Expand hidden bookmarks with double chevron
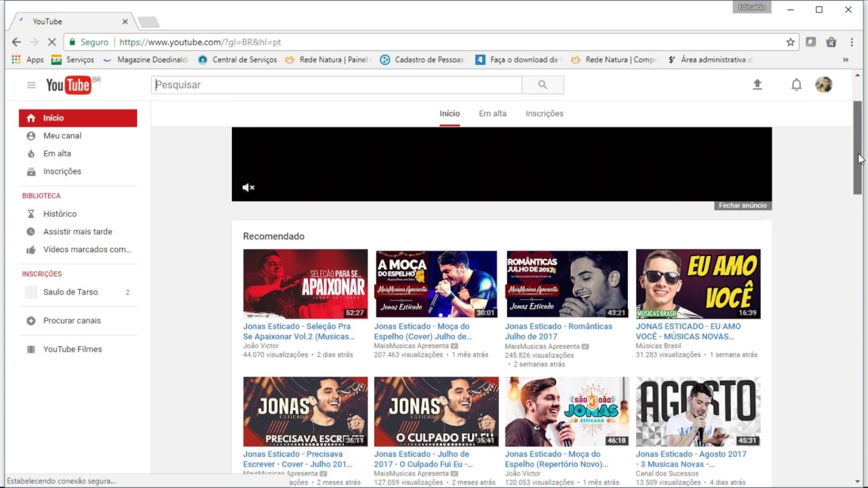The height and width of the screenshot is (488, 868). [846, 60]
